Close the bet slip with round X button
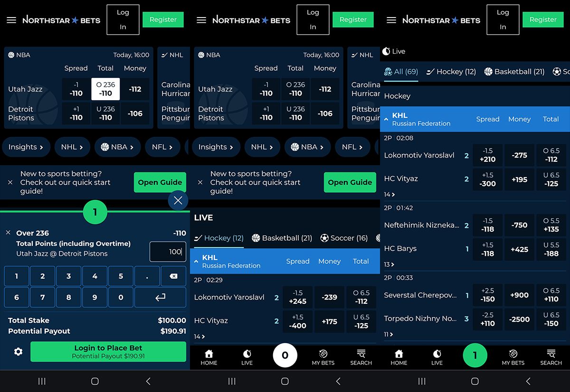Viewport: 570px width, 392px height. click(x=178, y=200)
